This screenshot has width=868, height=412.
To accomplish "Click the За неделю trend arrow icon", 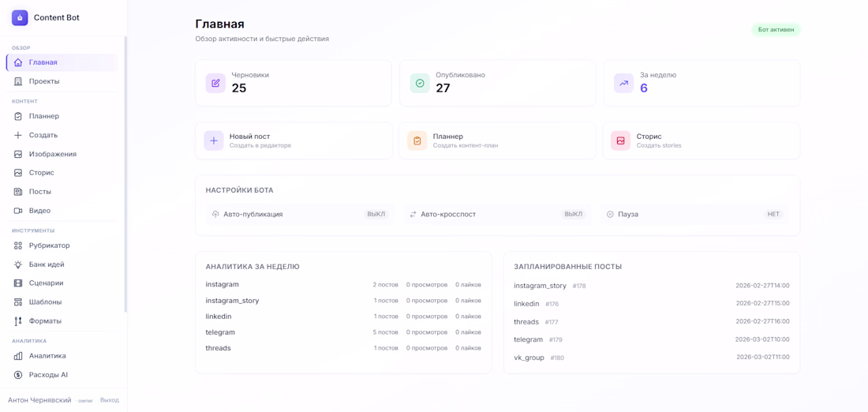I will point(623,83).
